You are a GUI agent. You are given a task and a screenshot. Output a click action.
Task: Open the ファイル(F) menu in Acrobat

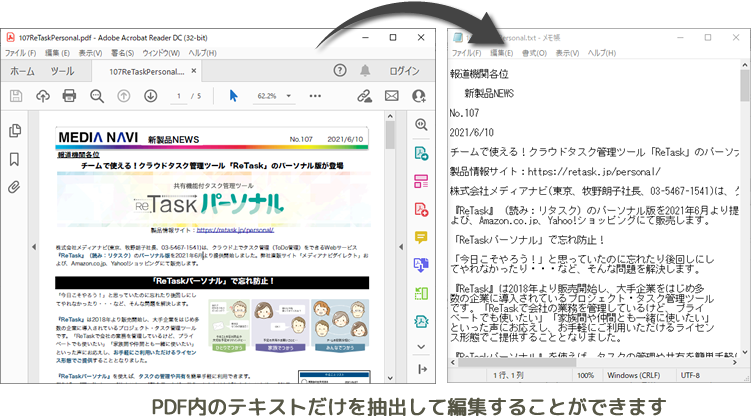[x=21, y=53]
